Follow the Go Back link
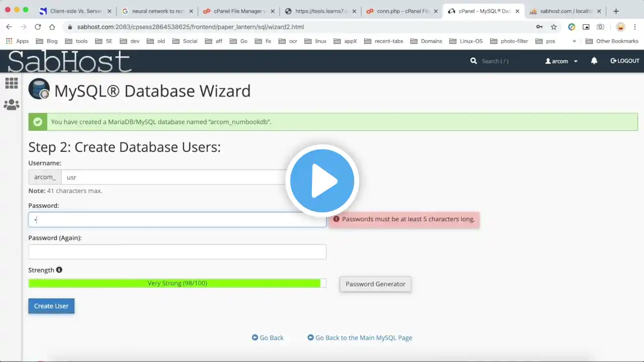 click(x=268, y=338)
